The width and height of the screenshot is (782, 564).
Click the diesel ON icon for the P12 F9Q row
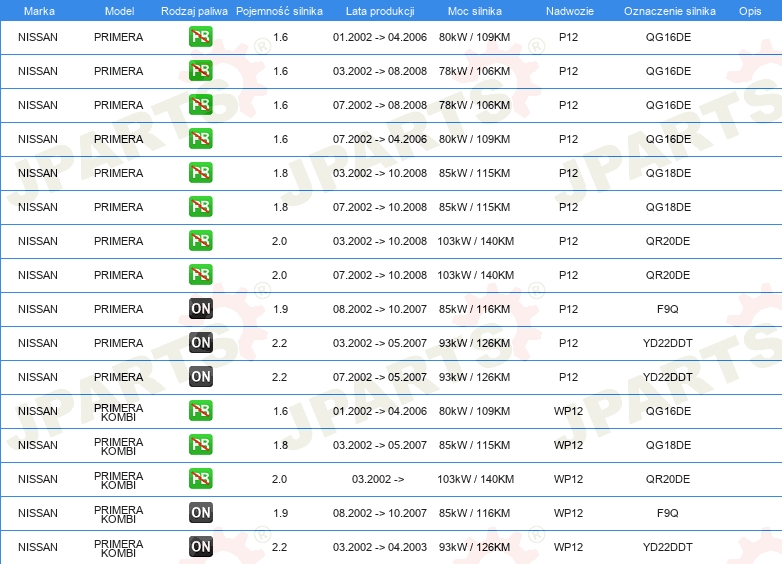200,309
